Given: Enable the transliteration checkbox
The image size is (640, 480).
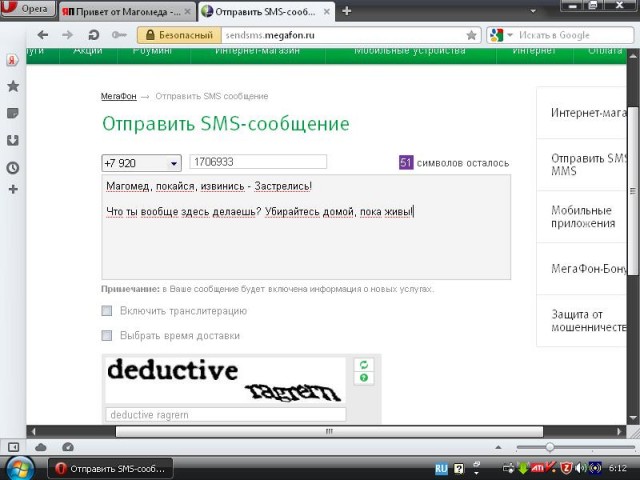Looking at the screenshot, I should pos(107,311).
